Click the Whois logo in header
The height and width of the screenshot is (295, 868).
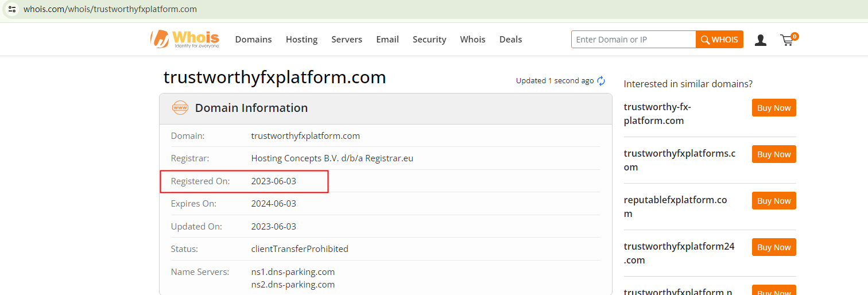[185, 39]
